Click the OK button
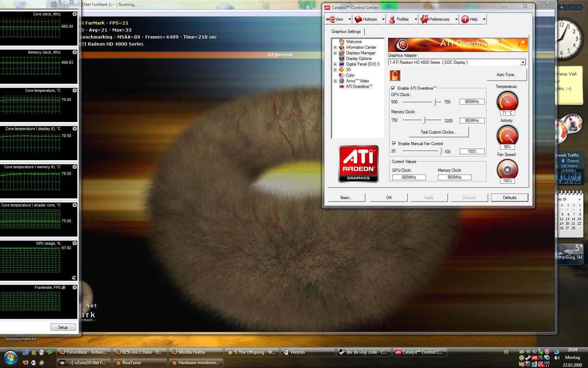Screen dimensions: 588x368 click(389, 198)
